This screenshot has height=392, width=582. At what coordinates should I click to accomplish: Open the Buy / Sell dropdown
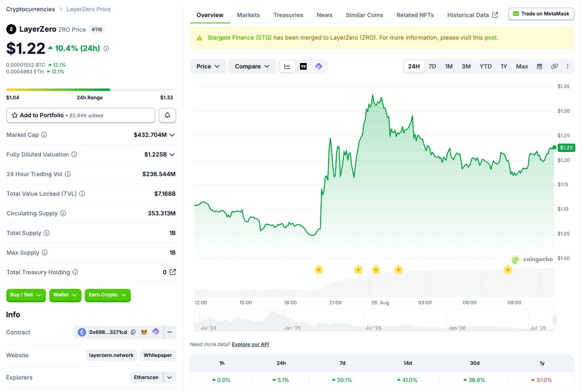26,295
